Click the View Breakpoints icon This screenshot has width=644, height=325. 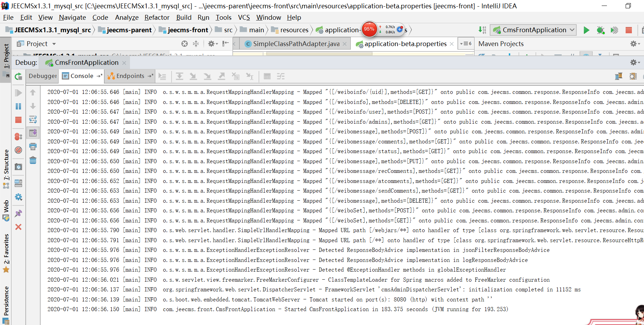pyautogui.click(x=18, y=137)
